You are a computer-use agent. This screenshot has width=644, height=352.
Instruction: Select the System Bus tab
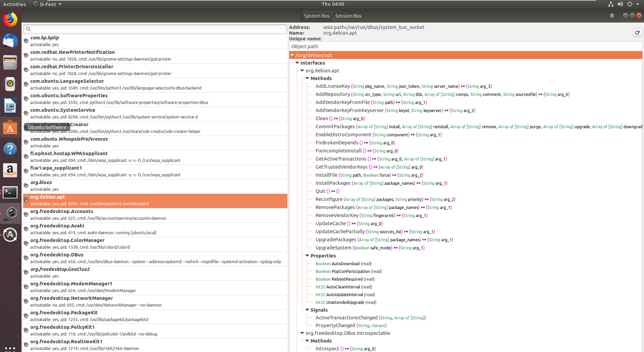click(x=316, y=16)
